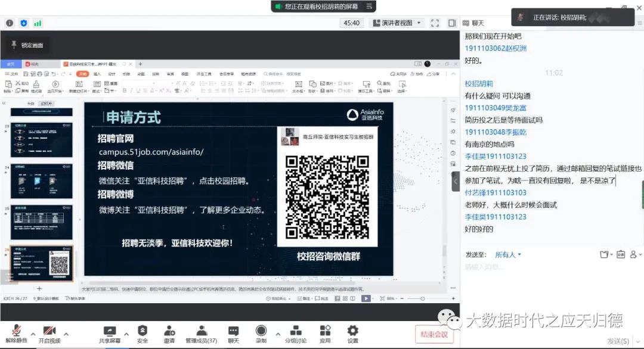Expand the 发送至 所有人 recipient dropdown
644x349 pixels.
[508, 255]
